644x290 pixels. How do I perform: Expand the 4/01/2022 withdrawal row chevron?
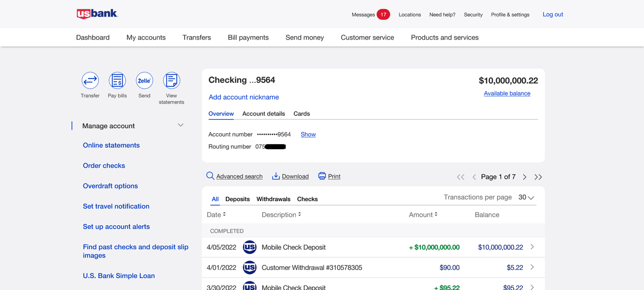tap(532, 267)
